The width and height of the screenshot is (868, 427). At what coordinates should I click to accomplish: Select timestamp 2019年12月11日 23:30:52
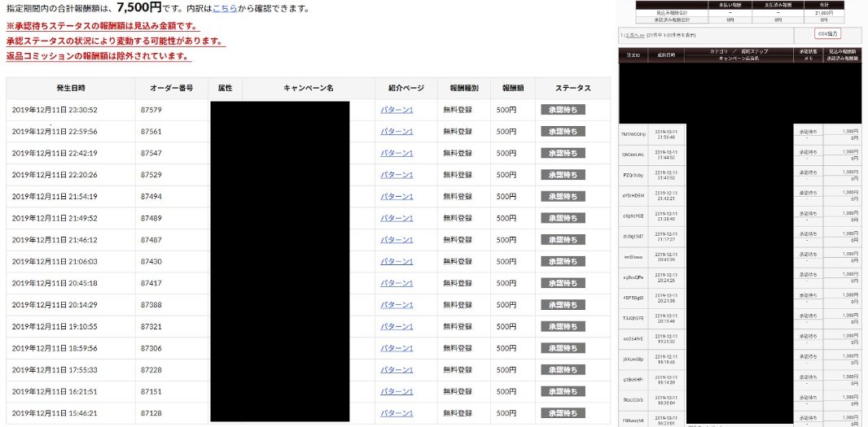coord(55,110)
